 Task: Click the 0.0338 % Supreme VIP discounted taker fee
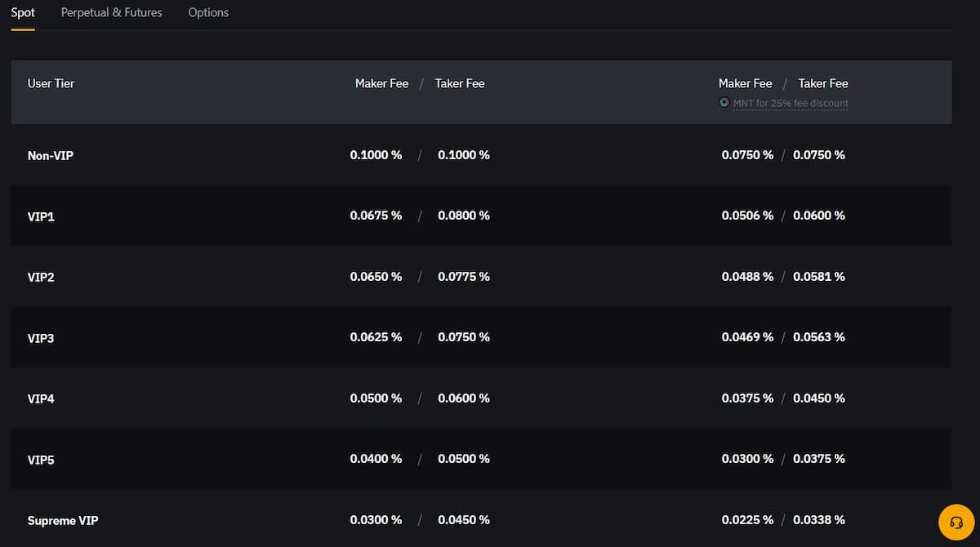[x=819, y=520]
